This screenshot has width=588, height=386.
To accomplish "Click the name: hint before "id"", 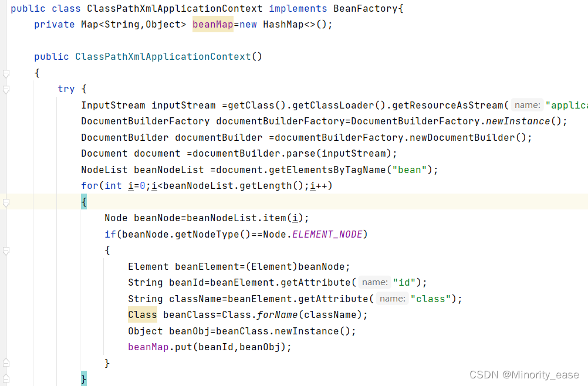I will [x=374, y=283].
